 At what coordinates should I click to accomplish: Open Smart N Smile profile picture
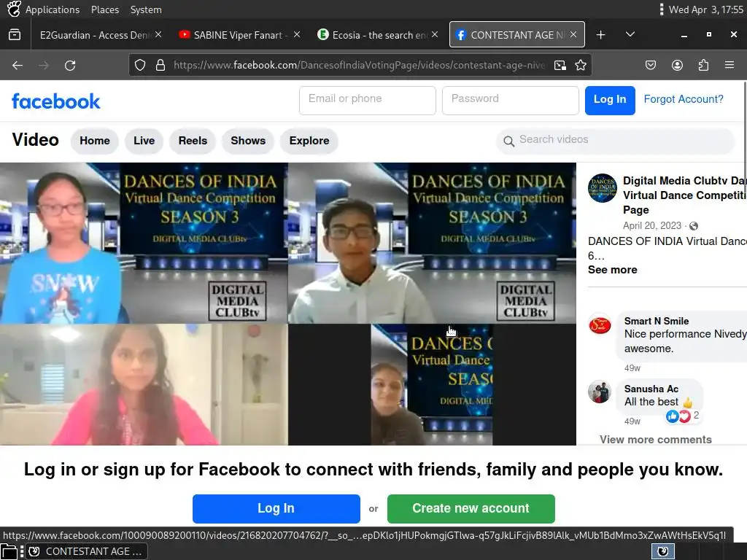tap(600, 325)
